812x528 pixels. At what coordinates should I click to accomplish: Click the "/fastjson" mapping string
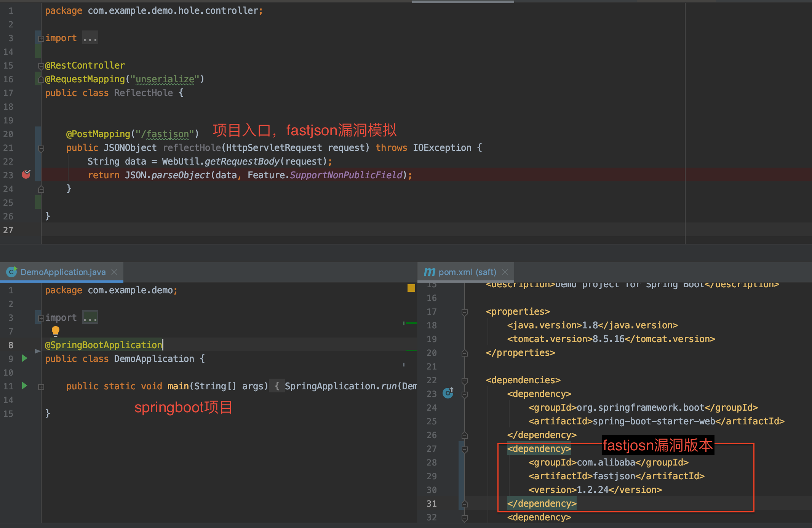coord(165,134)
